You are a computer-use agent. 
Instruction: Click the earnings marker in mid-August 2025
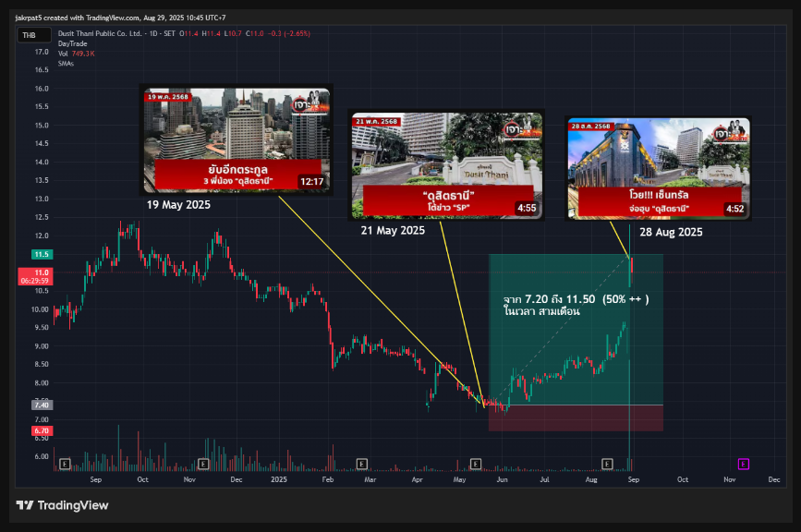[607, 463]
